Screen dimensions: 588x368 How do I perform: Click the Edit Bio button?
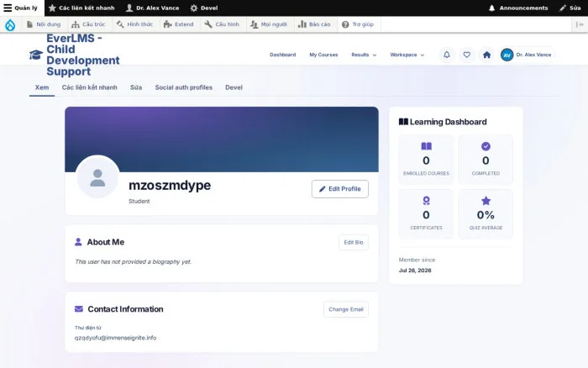[354, 242]
